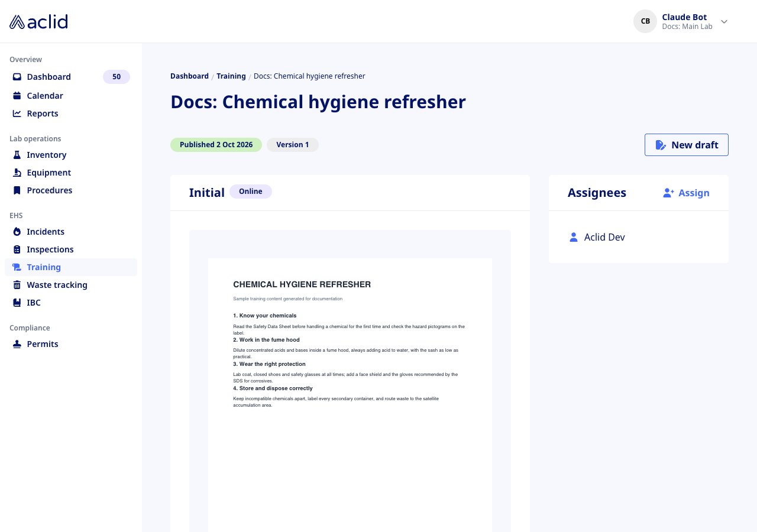Click the Aclid Dev person icon
Image resolution: width=757 pixels, height=532 pixels.
pos(573,237)
